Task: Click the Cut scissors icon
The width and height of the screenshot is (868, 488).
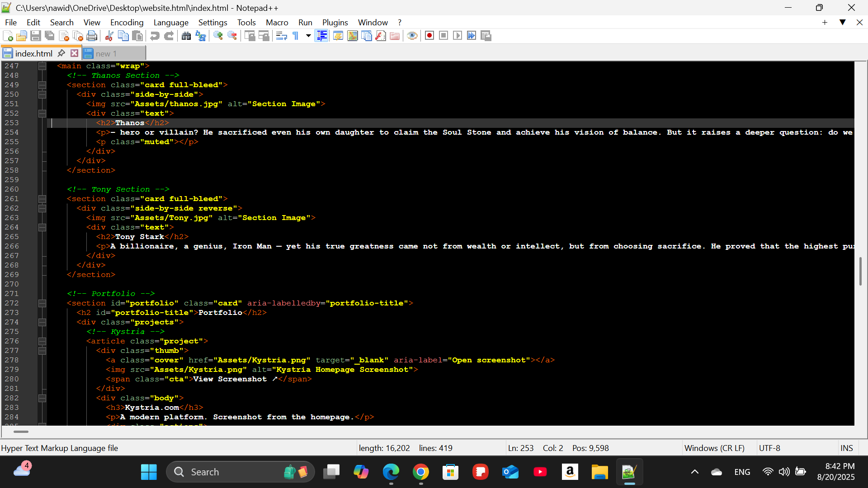Action: tap(109, 36)
